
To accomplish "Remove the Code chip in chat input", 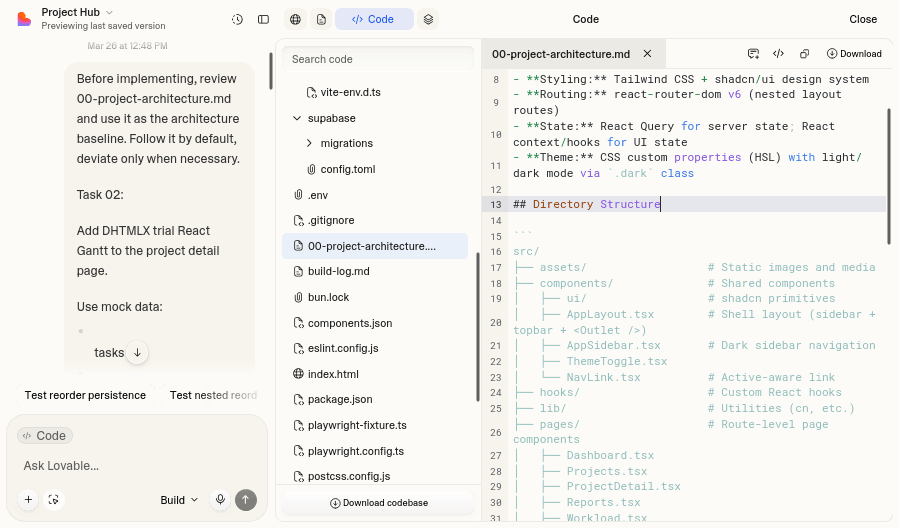I will click(45, 436).
